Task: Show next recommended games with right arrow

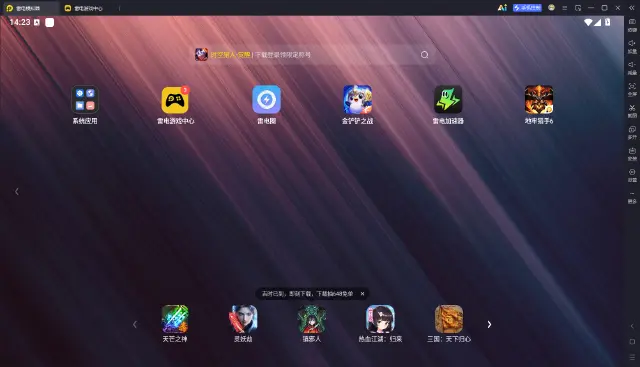Action: [x=489, y=324]
